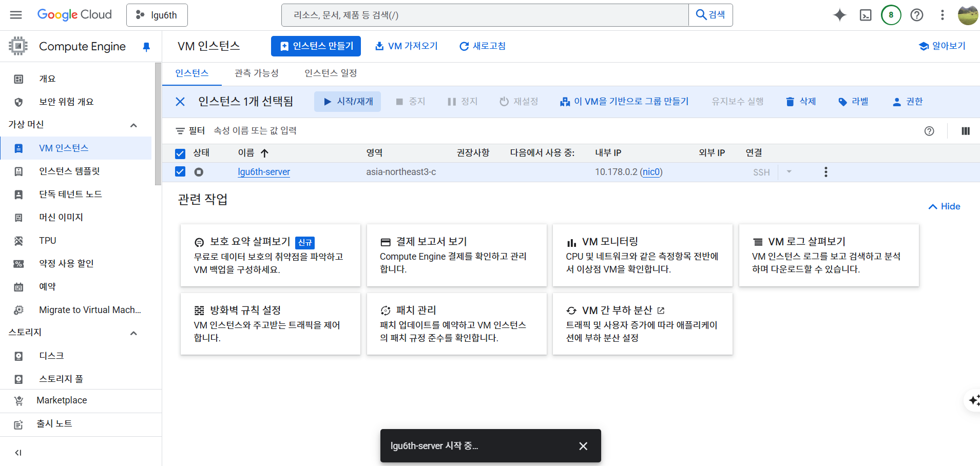Switch to 관측 가능성 tab
980x466 pixels.
click(x=256, y=73)
